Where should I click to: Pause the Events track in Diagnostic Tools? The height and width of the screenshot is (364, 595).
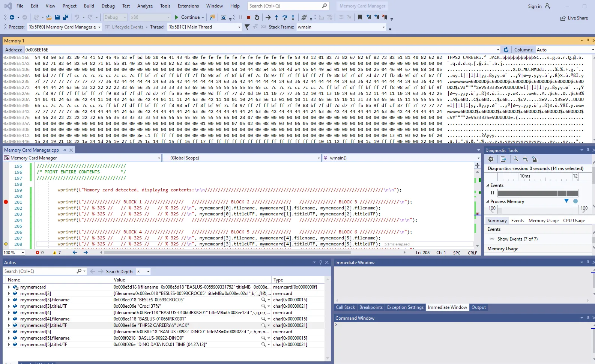click(x=493, y=193)
